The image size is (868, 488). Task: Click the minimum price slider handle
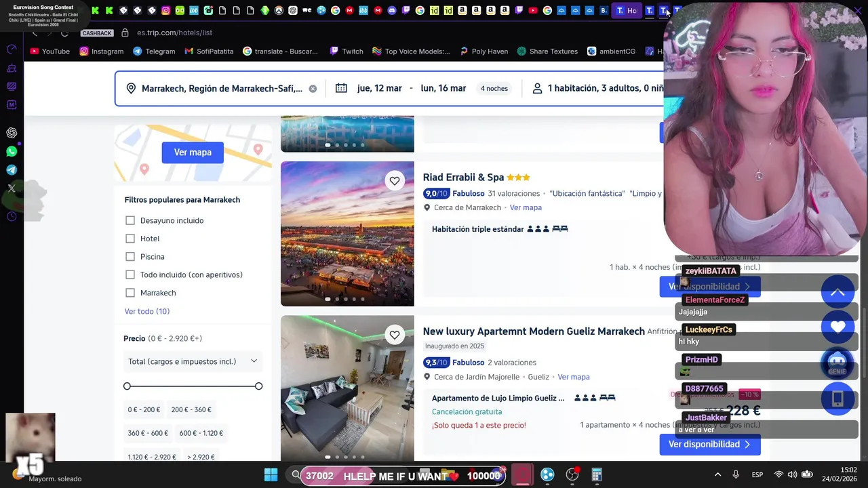pyautogui.click(x=127, y=386)
